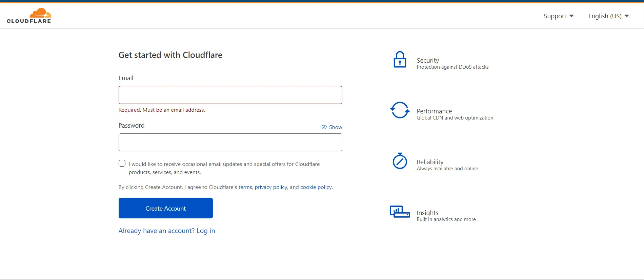644x280 pixels.
Task: Click 'Always available and online' text
Action: coord(447,169)
